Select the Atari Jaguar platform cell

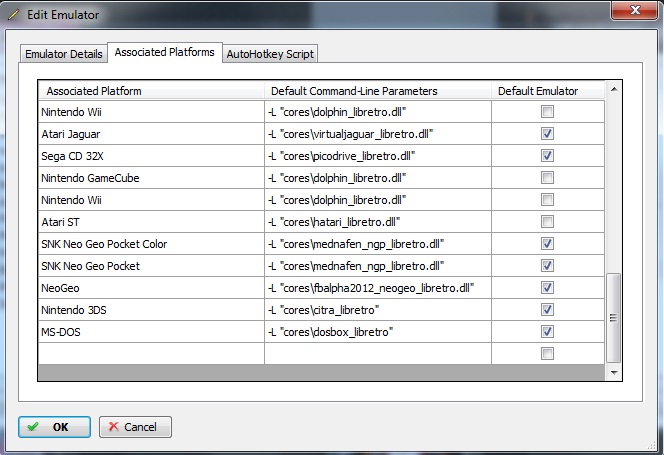click(x=151, y=134)
